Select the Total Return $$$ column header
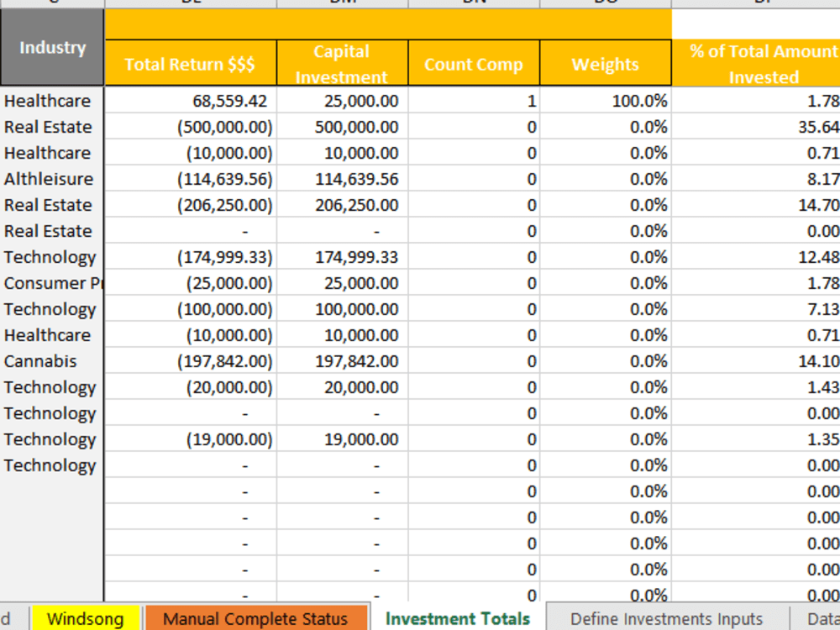Screen dimensions: 840x630 [x=189, y=64]
